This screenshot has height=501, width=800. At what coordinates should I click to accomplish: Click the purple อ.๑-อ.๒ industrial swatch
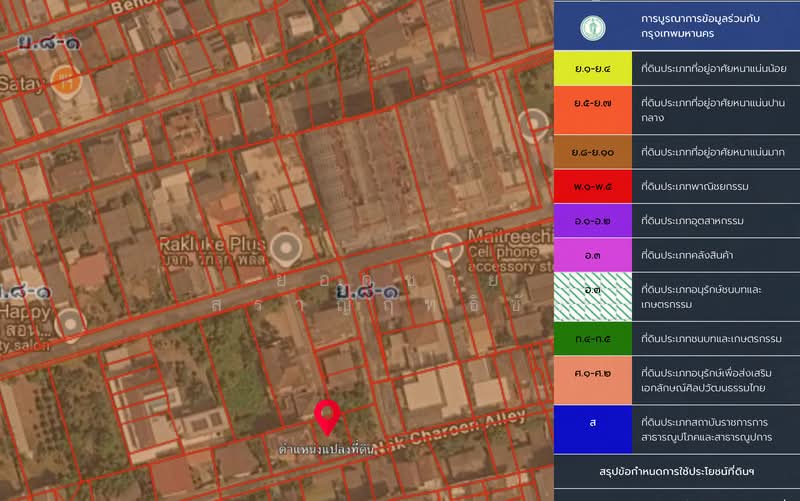coord(593,220)
